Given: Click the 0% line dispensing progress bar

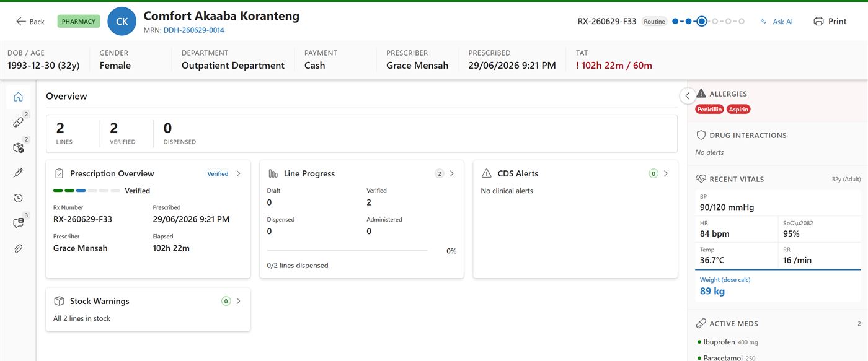Looking at the screenshot, I should click(347, 251).
